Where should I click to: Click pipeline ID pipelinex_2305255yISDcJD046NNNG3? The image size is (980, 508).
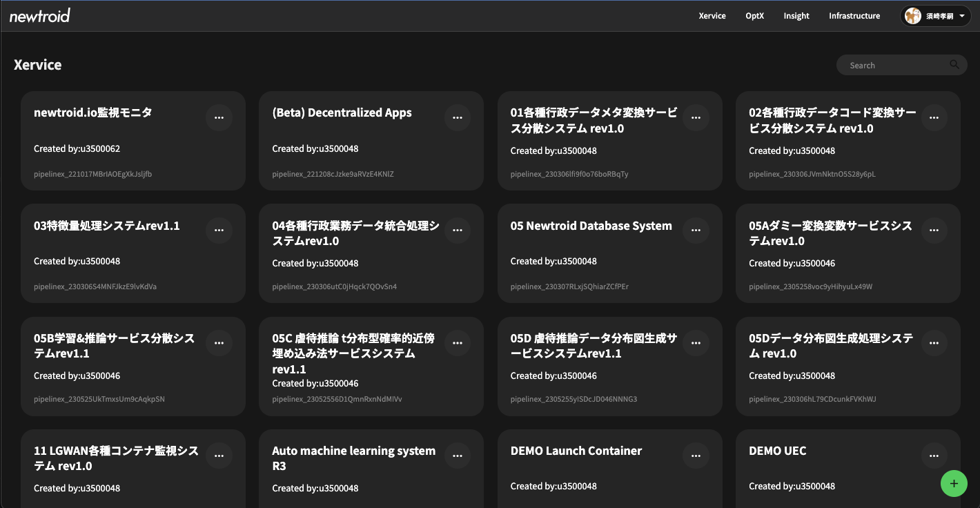pos(574,399)
